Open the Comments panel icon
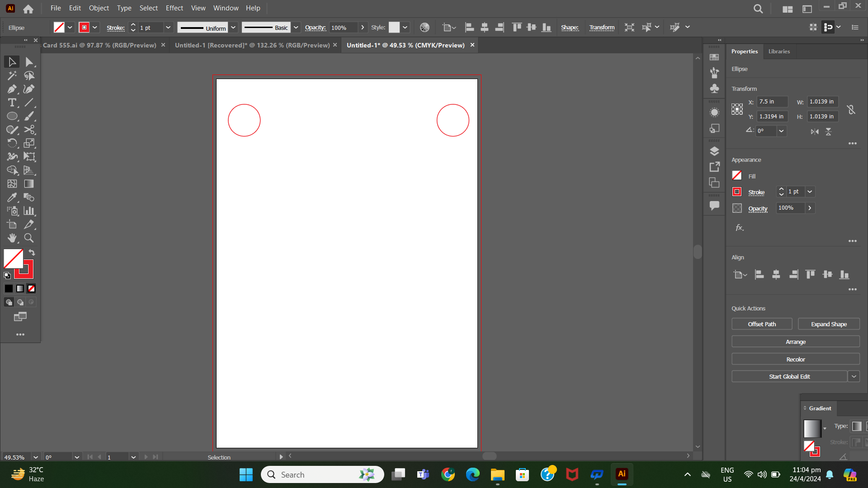Viewport: 868px width, 488px height. (714, 206)
